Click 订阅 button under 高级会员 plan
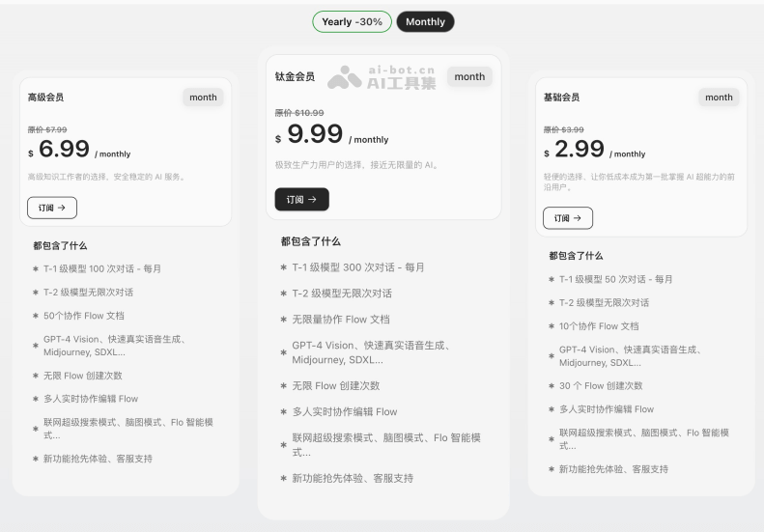Viewport: 764px width, 532px height. (52, 208)
